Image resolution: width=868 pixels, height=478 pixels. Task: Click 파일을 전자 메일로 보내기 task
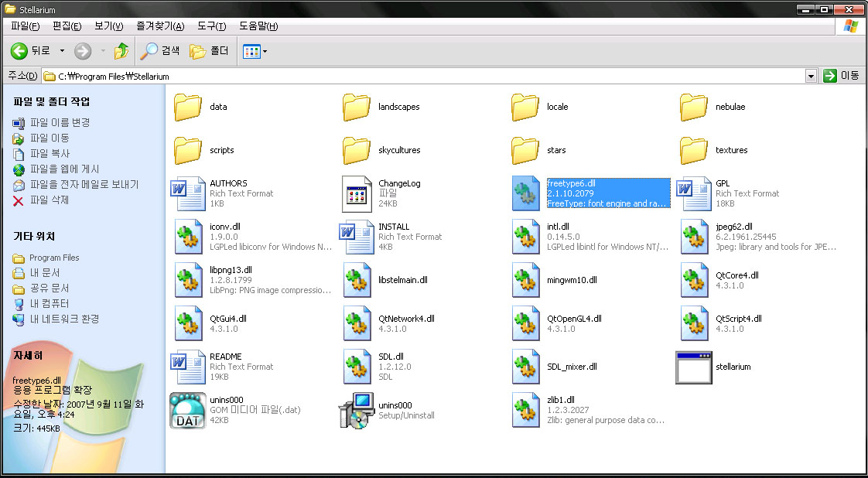76,185
